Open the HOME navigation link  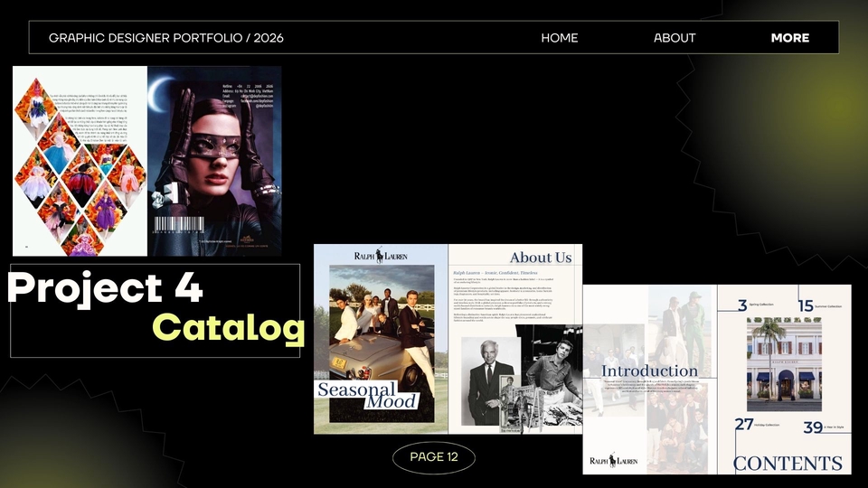559,38
